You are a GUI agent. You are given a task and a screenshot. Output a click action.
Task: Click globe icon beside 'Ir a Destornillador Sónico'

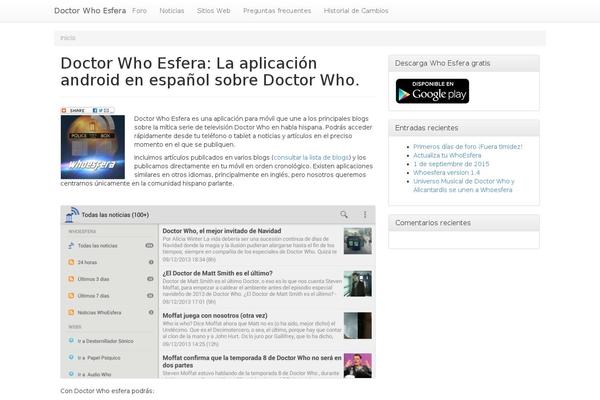[71, 341]
